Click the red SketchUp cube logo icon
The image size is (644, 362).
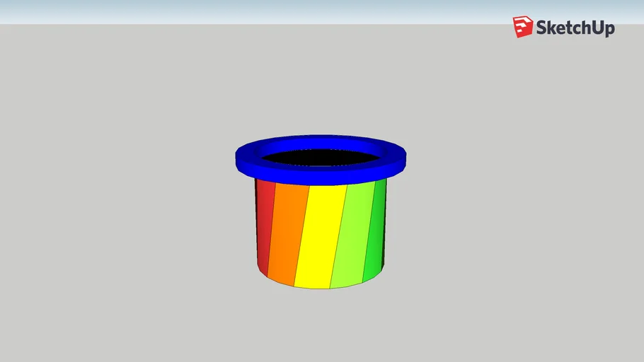pyautogui.click(x=523, y=27)
